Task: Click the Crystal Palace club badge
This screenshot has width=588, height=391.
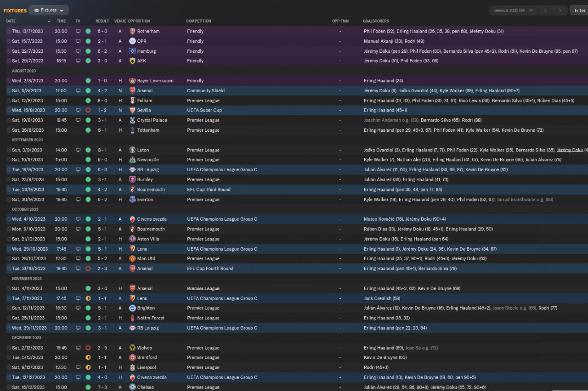Action: [x=132, y=120]
